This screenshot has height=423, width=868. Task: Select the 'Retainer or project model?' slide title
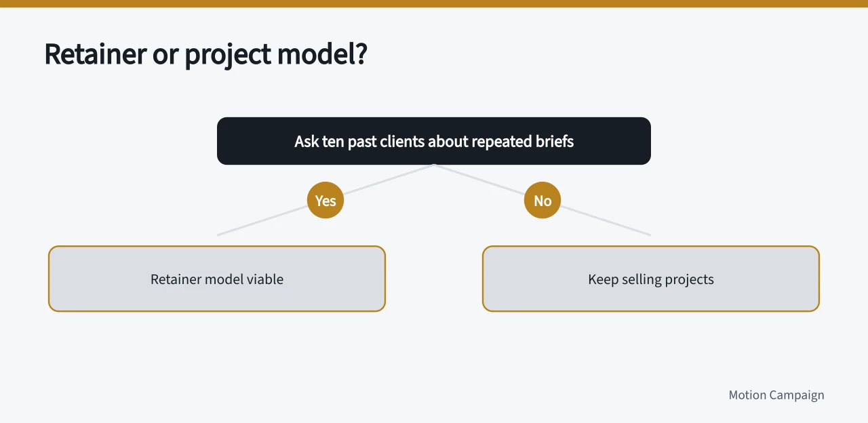click(x=205, y=54)
